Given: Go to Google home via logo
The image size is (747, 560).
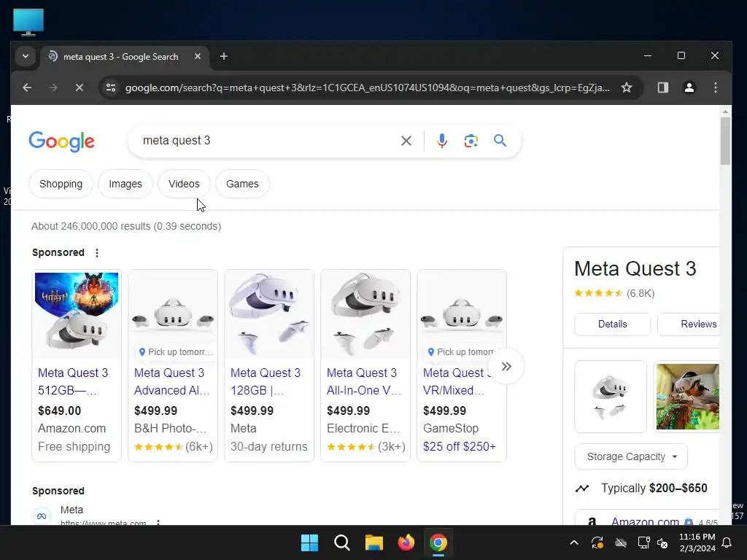Looking at the screenshot, I should [x=61, y=141].
